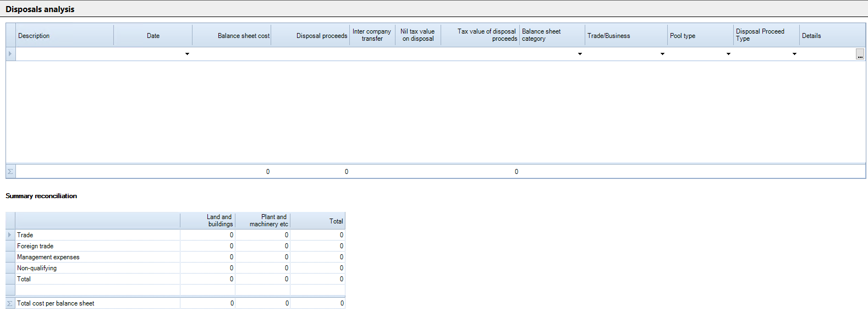Click the Disposal proceeds column header
Image resolution: width=868 pixels, height=311 pixels.
(310, 36)
